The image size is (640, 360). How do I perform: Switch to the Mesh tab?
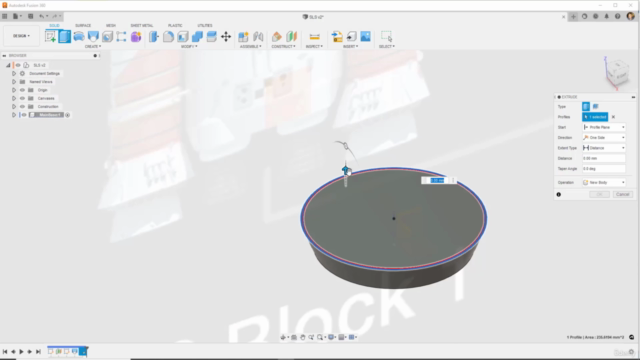coord(111,25)
